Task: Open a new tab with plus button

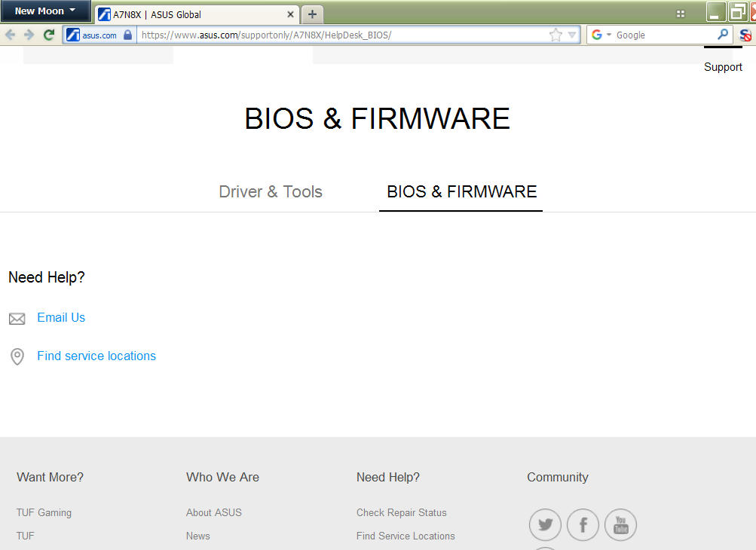Action: (x=312, y=14)
